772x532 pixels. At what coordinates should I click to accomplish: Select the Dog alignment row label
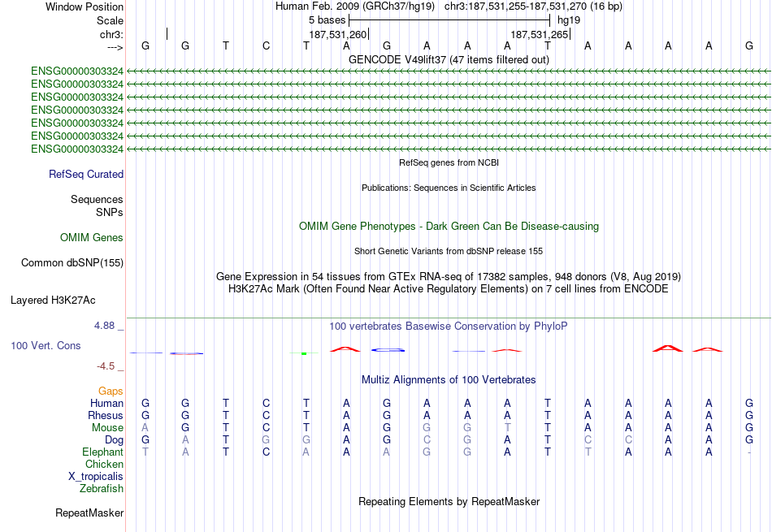114,439
